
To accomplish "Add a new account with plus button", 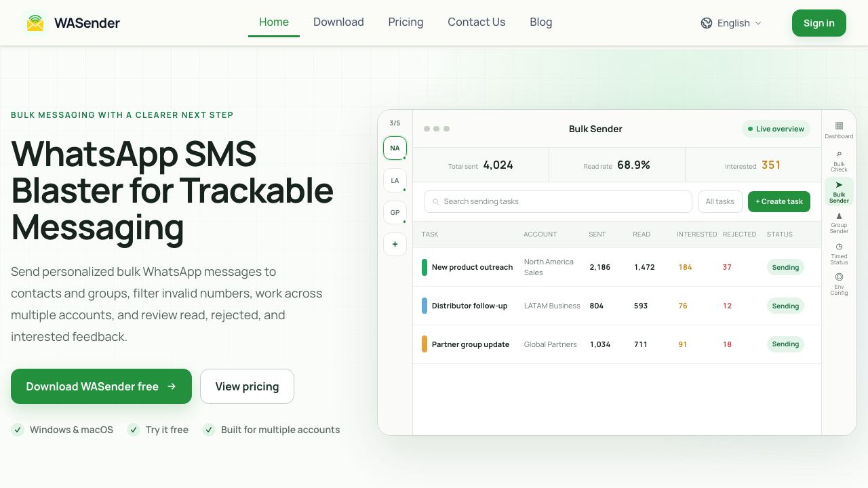I will [395, 244].
